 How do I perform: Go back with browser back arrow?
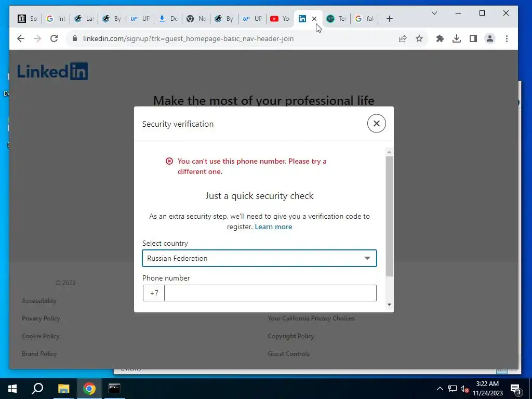click(x=21, y=38)
